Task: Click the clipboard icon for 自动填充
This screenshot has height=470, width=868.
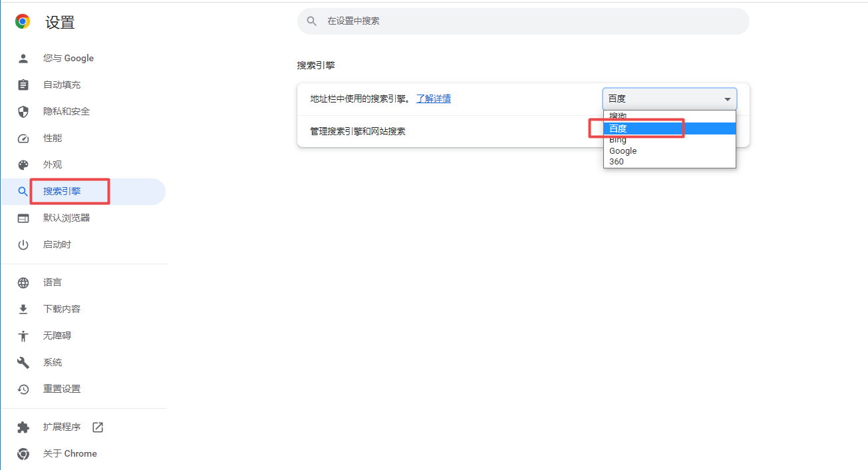Action: click(23, 85)
